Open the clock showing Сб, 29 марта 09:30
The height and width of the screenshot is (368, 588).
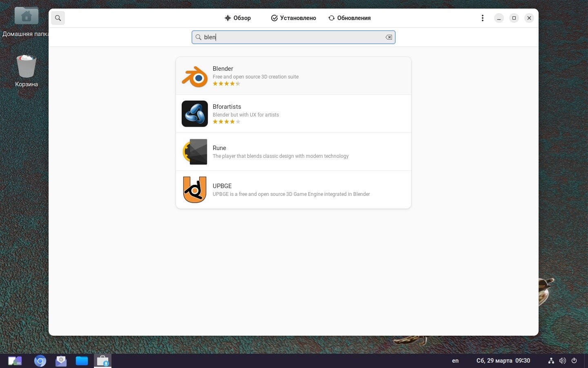point(503,361)
